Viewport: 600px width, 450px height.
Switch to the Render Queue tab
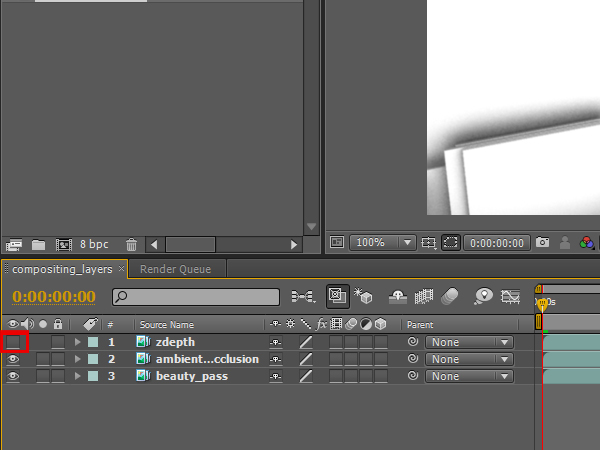click(x=175, y=269)
